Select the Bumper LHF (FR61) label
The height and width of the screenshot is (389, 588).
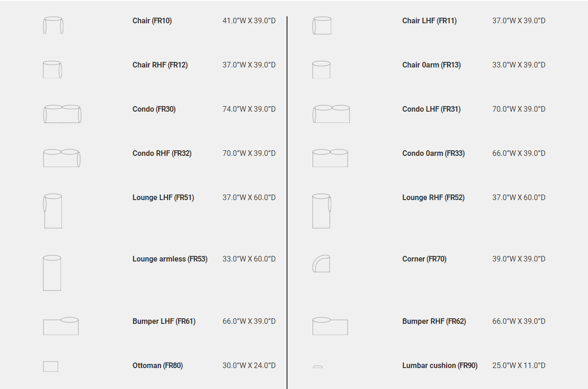[x=164, y=322]
